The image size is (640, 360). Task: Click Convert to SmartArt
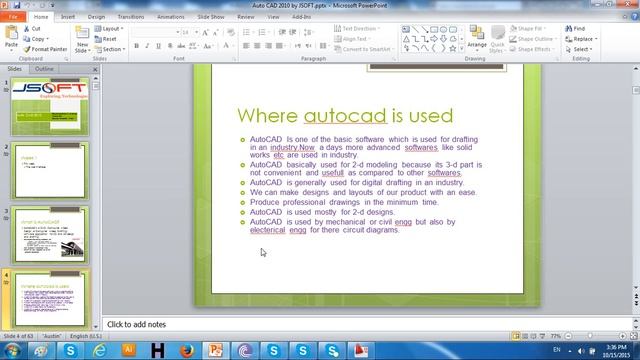[363, 49]
